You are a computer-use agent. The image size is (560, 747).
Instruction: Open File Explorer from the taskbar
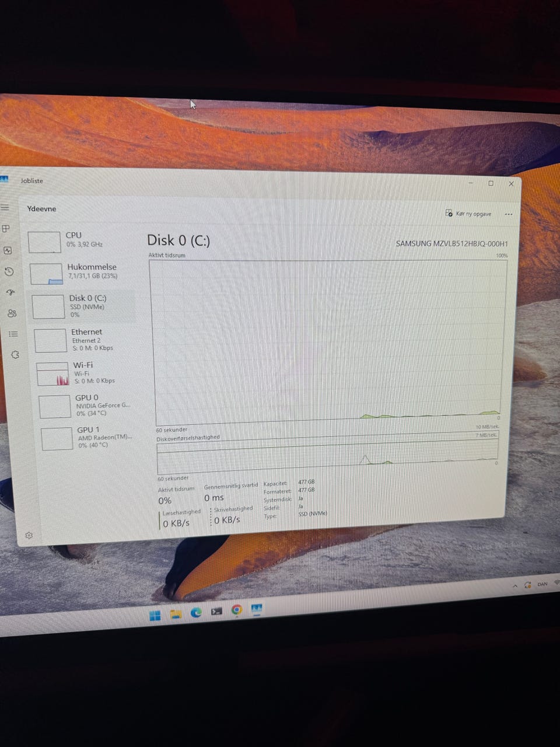(176, 614)
